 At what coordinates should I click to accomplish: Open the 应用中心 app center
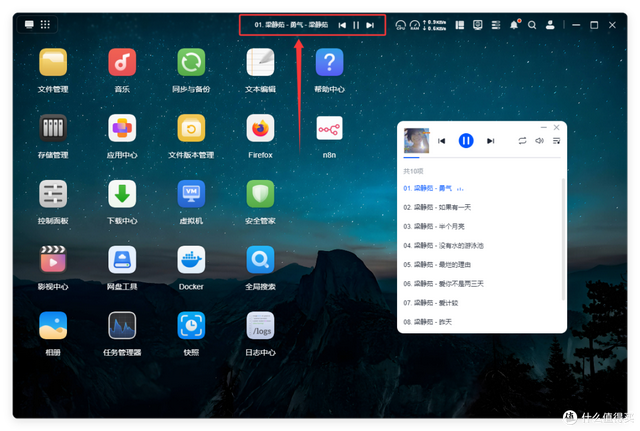tap(122, 128)
